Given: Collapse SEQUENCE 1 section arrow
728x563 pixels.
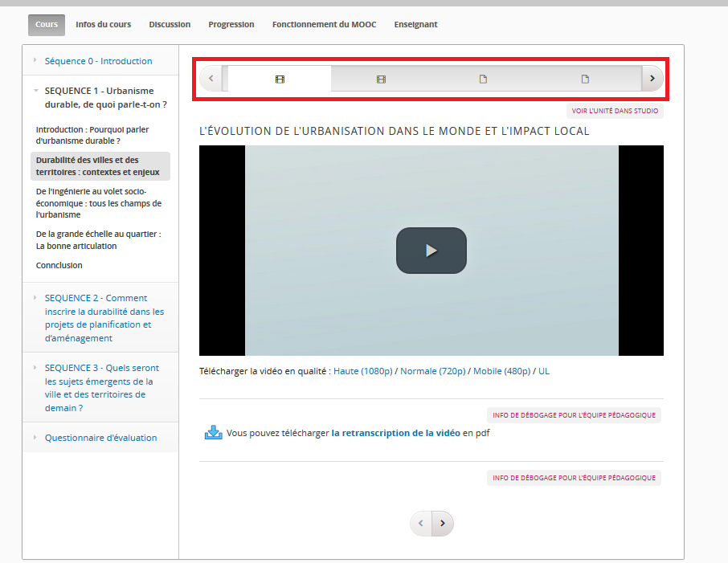Looking at the screenshot, I should 35,91.
